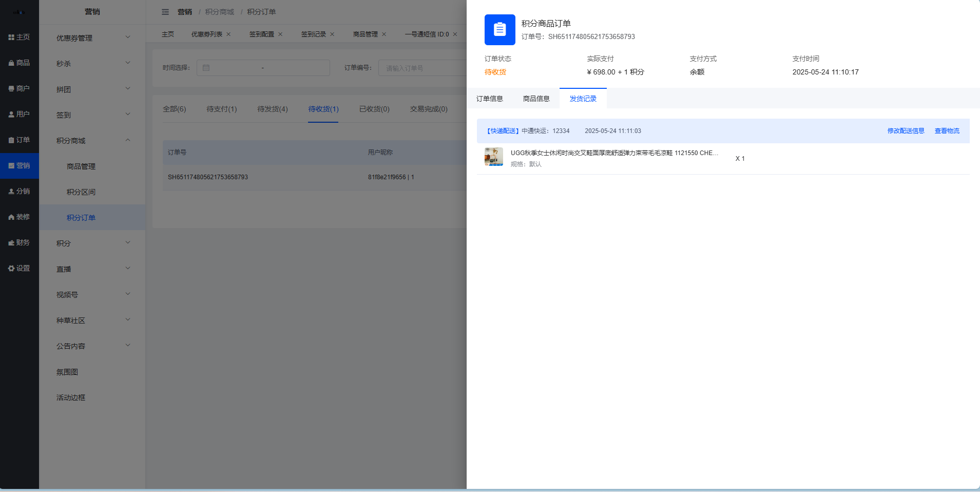
Task: Expand the 直播 submenu
Action: [92, 269]
